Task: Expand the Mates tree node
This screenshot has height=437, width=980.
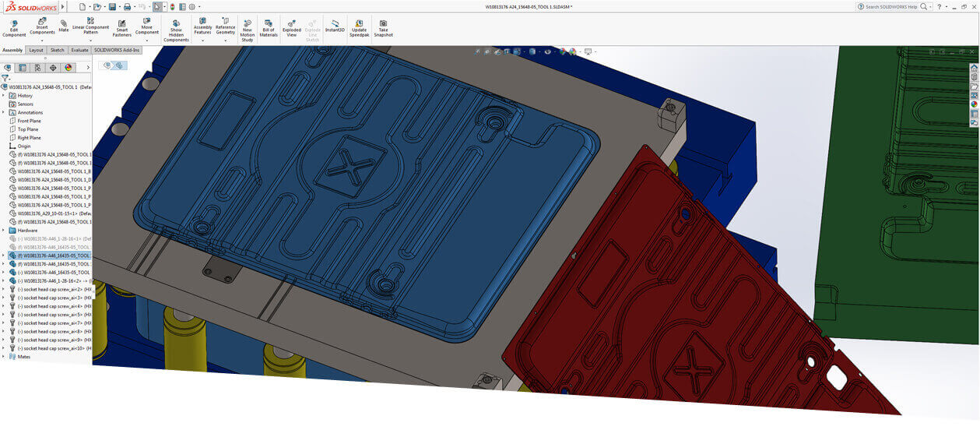Action: (3, 357)
